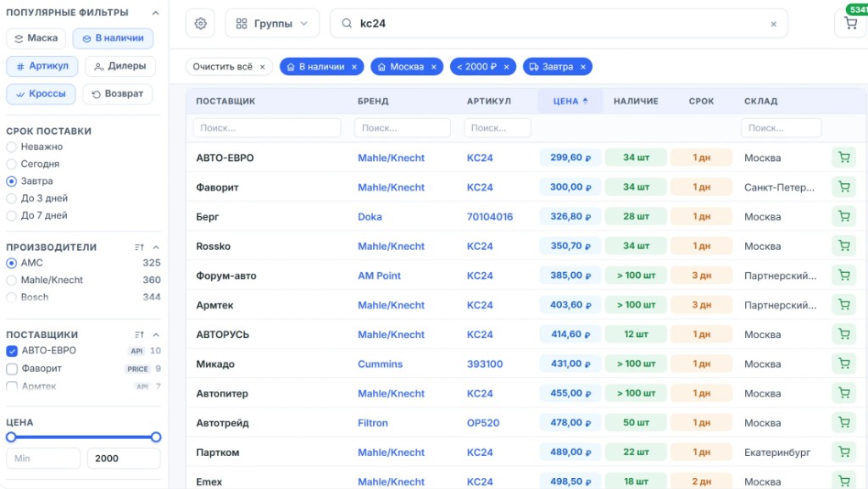This screenshot has width=868, height=489.
Task: Uncheck the АВТО-ЕВРО supplier checkbox
Action: point(12,351)
